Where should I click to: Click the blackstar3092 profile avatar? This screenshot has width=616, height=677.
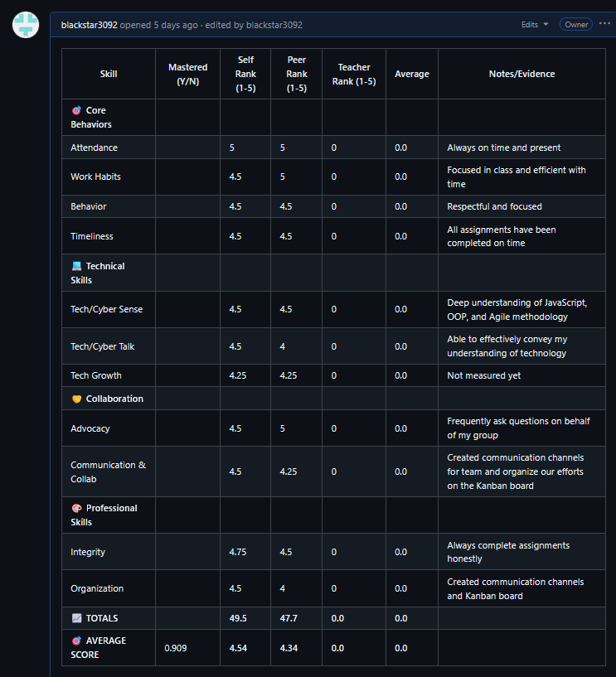(26, 24)
